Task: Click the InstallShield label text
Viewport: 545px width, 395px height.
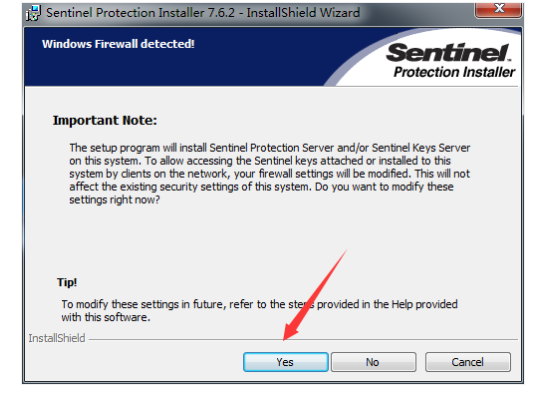Action: coord(57,338)
